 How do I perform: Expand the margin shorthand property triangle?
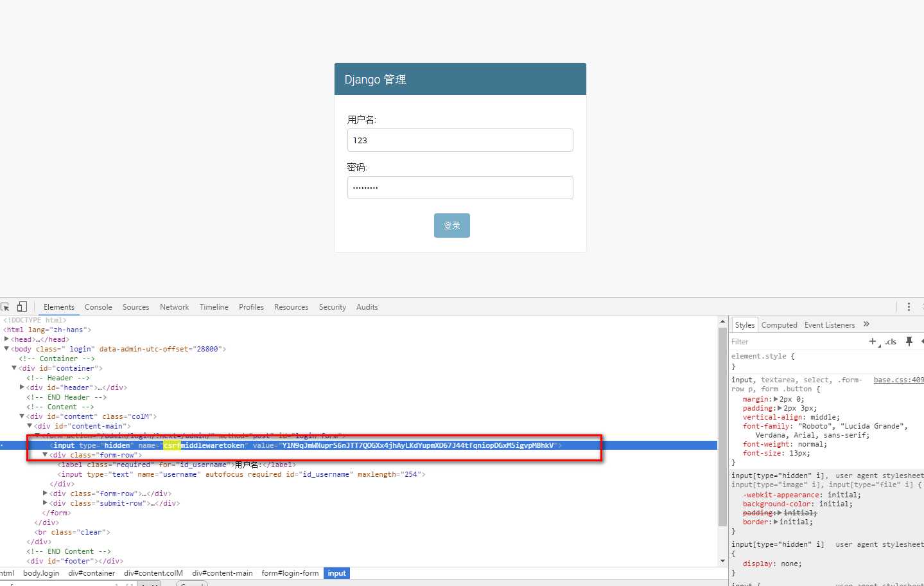tap(777, 399)
